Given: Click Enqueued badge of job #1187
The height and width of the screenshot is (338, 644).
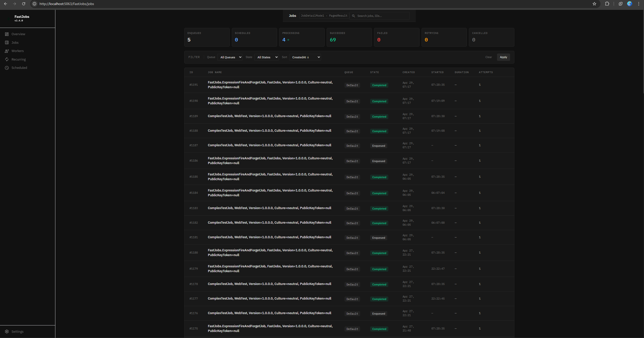Looking at the screenshot, I should 378,146.
